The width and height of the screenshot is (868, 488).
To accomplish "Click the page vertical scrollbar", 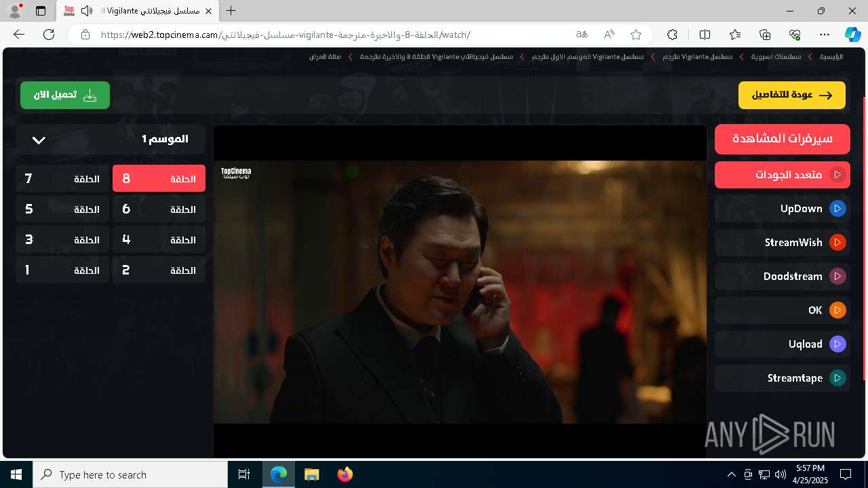I will tap(864, 237).
